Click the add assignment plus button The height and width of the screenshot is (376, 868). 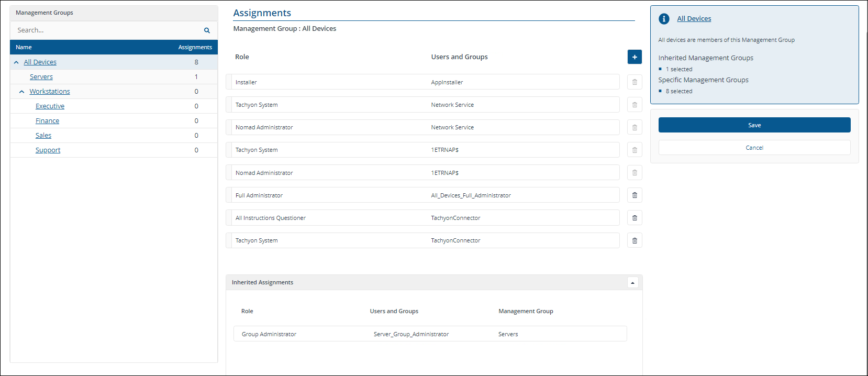coord(635,57)
